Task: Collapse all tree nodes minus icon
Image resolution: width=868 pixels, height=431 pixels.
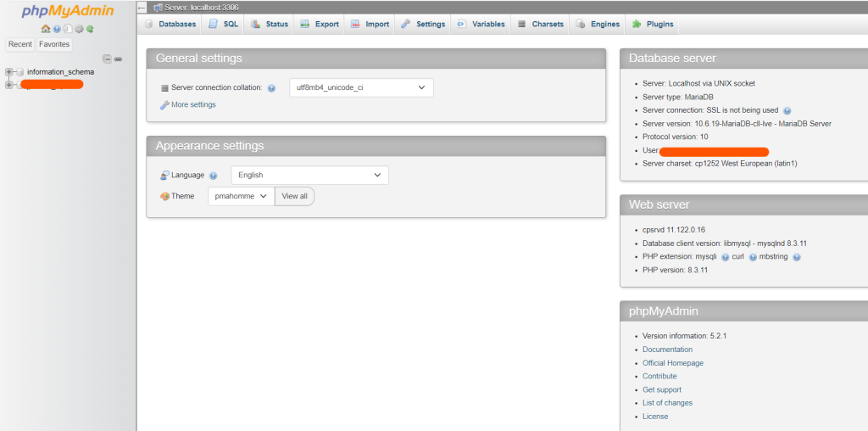Action: [108, 59]
